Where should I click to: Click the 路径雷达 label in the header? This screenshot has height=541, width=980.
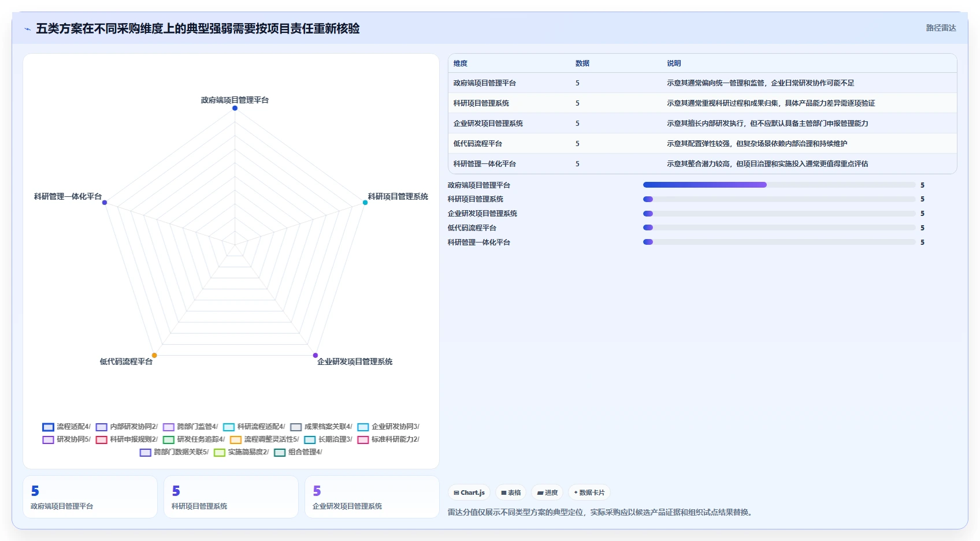(941, 28)
